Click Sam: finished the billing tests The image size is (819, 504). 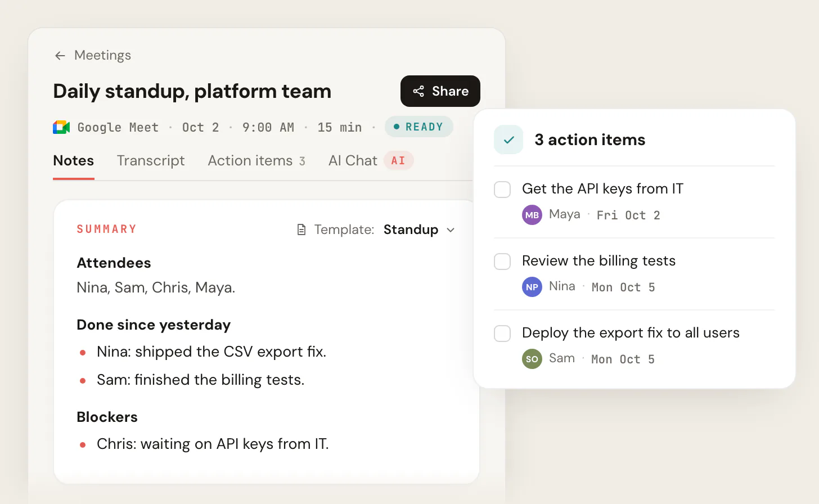(x=201, y=380)
